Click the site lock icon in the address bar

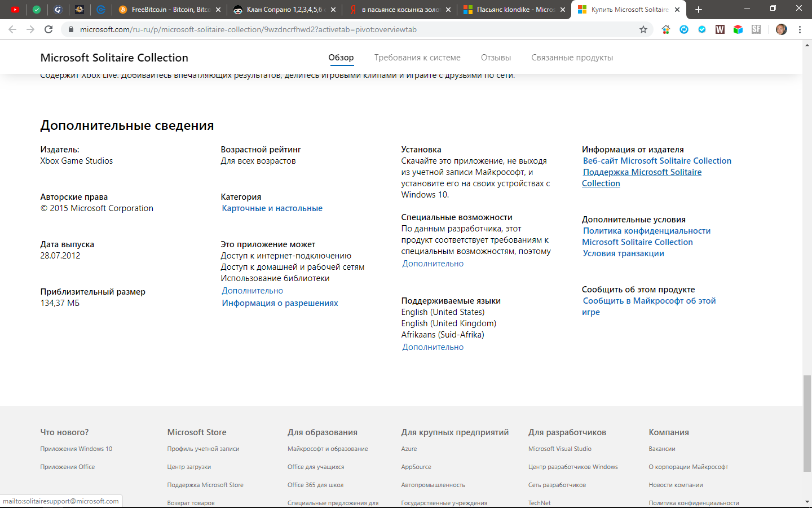coord(71,29)
